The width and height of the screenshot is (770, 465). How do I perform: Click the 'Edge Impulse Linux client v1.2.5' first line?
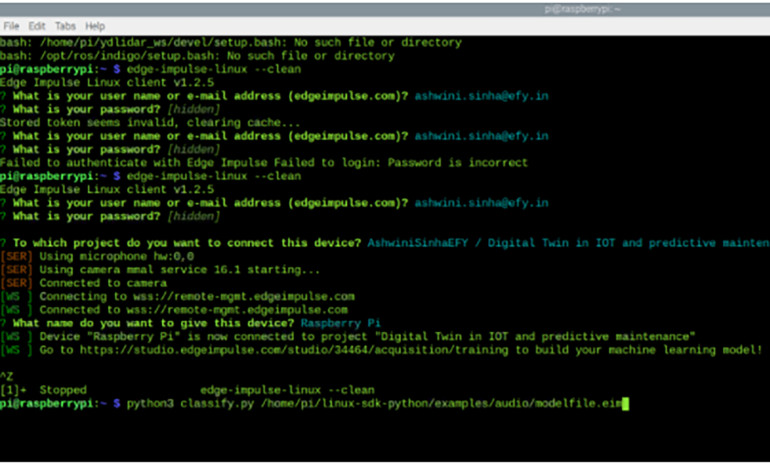click(x=107, y=82)
